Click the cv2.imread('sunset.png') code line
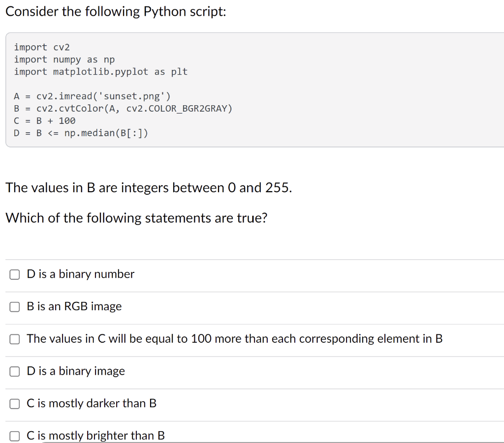Viewport: 504px width, 443px height. click(92, 96)
